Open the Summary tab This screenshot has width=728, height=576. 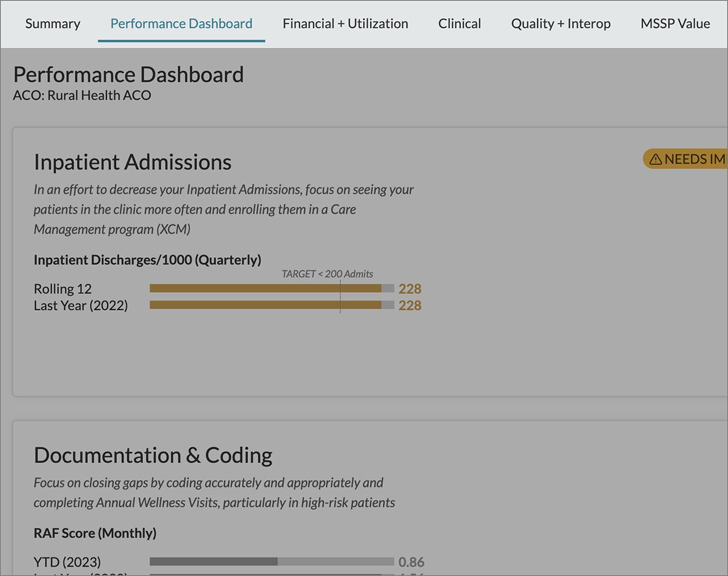coord(53,24)
